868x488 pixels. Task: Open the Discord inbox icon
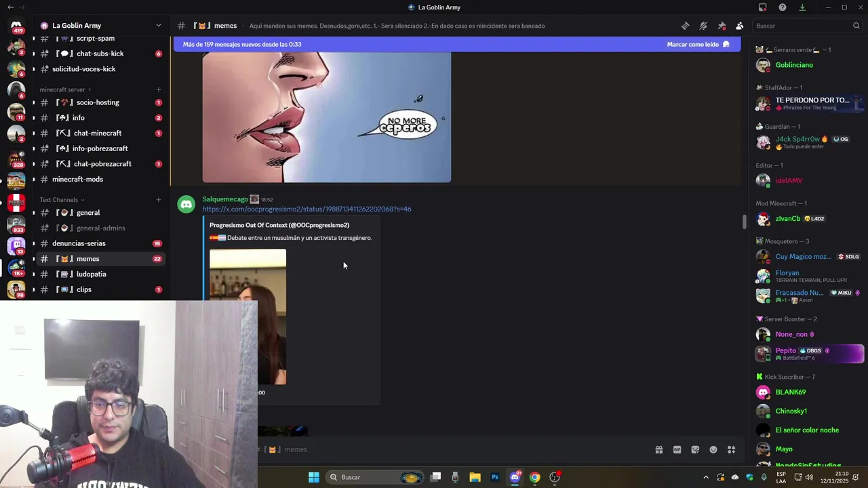(x=763, y=7)
